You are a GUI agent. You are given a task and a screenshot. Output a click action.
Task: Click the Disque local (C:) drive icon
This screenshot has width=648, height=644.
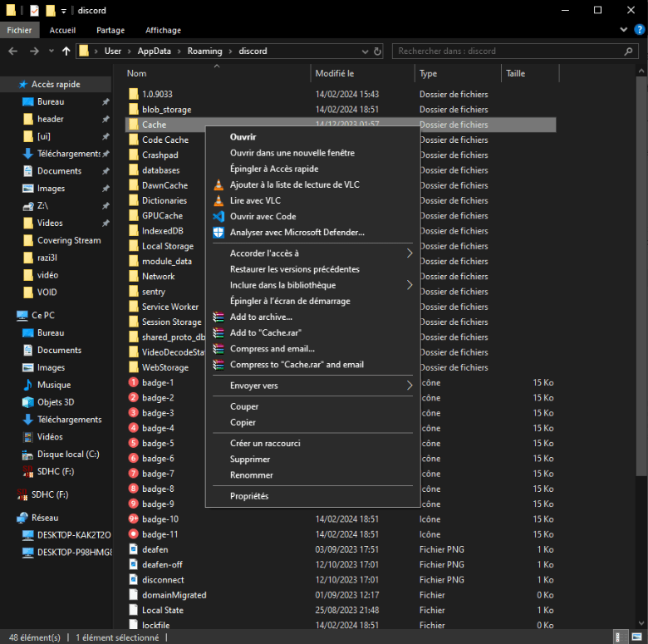pos(27,455)
